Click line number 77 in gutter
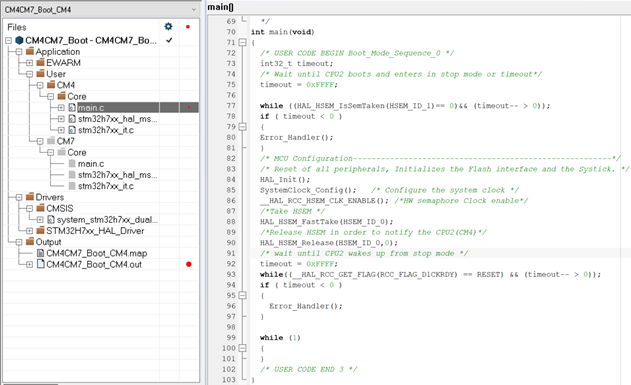Image resolution: width=631 pixels, height=385 pixels. click(231, 106)
